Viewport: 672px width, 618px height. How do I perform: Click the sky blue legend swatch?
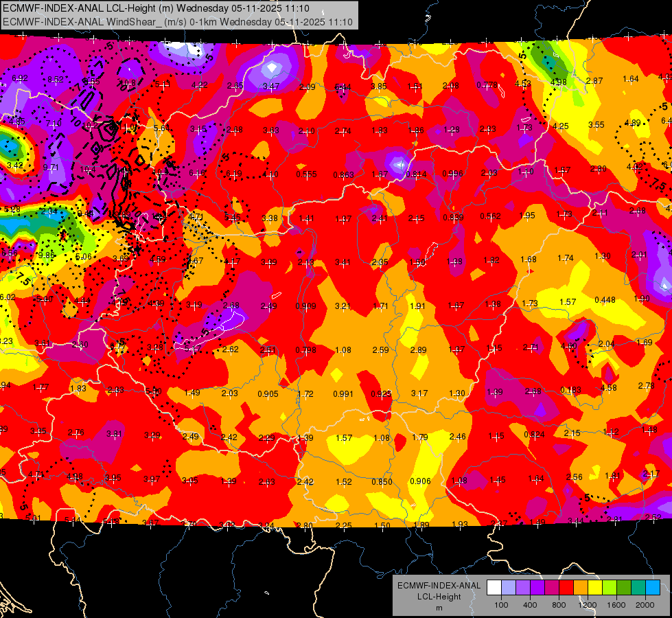coord(653,588)
